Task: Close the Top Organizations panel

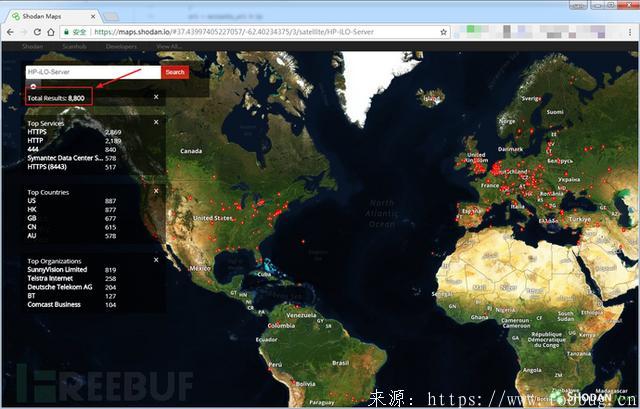Action: (156, 260)
